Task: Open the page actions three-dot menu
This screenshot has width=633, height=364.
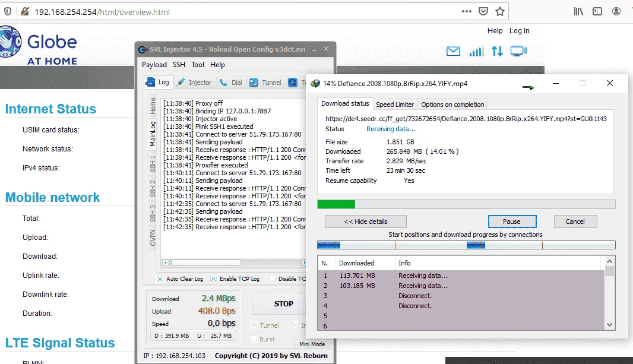Action: (x=467, y=11)
